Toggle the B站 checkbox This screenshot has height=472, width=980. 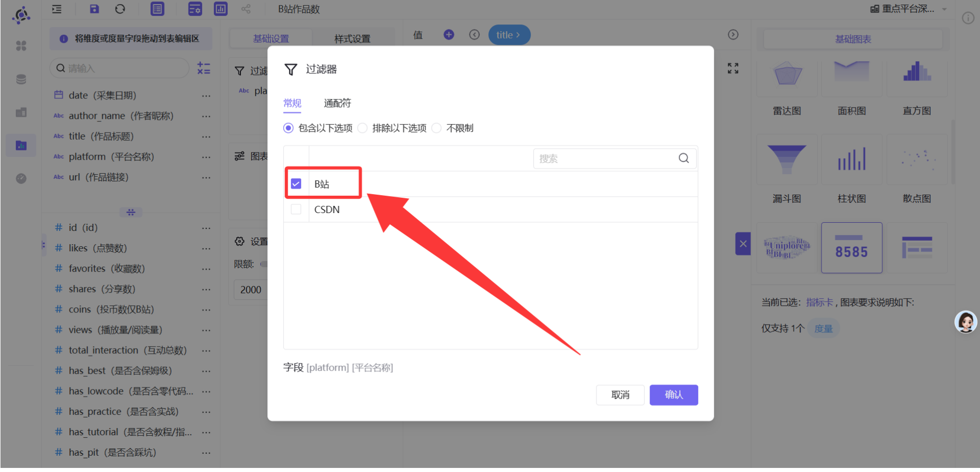point(296,183)
